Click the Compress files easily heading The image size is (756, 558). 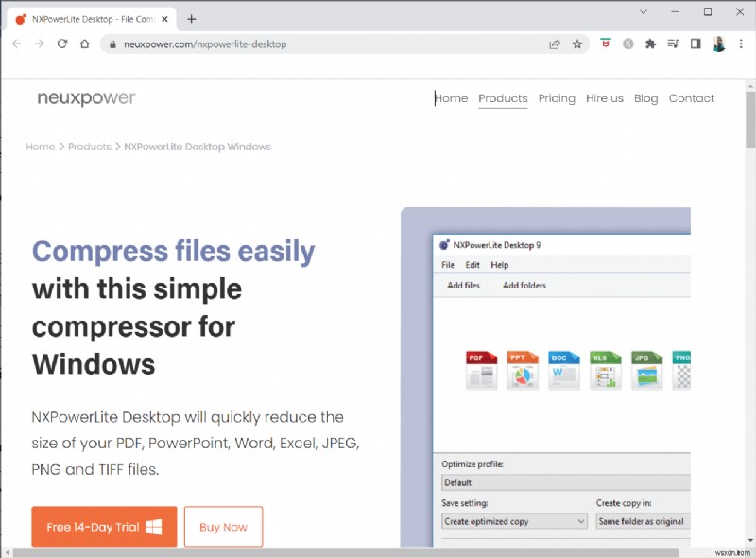[x=173, y=252]
